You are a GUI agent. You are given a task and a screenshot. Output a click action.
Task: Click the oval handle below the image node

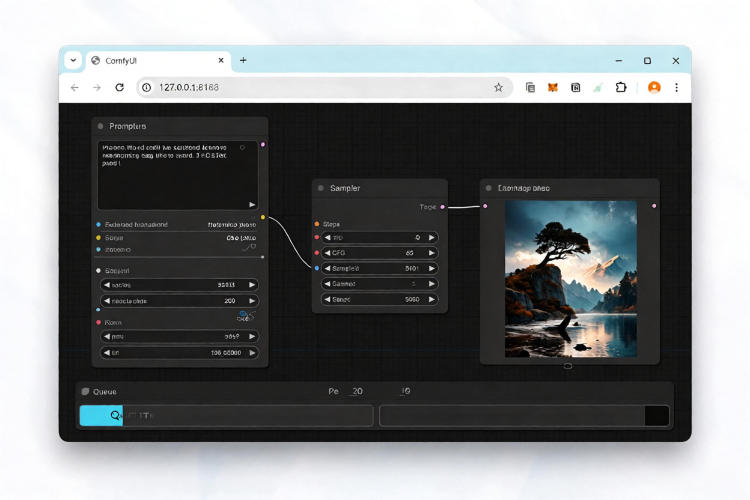[568, 366]
